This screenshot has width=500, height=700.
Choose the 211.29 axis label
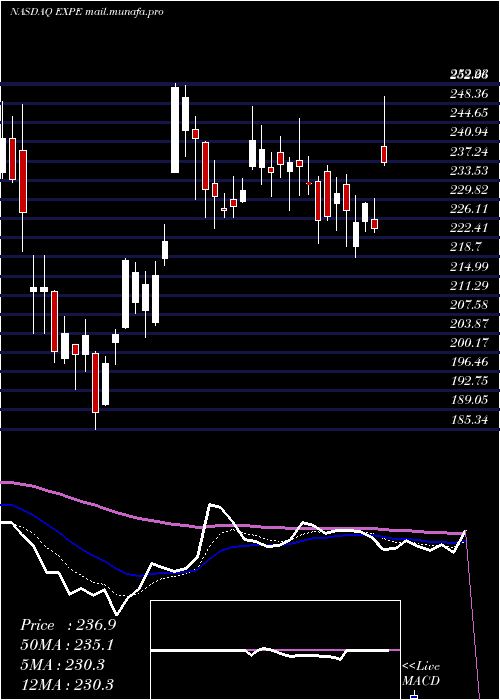tap(469, 286)
